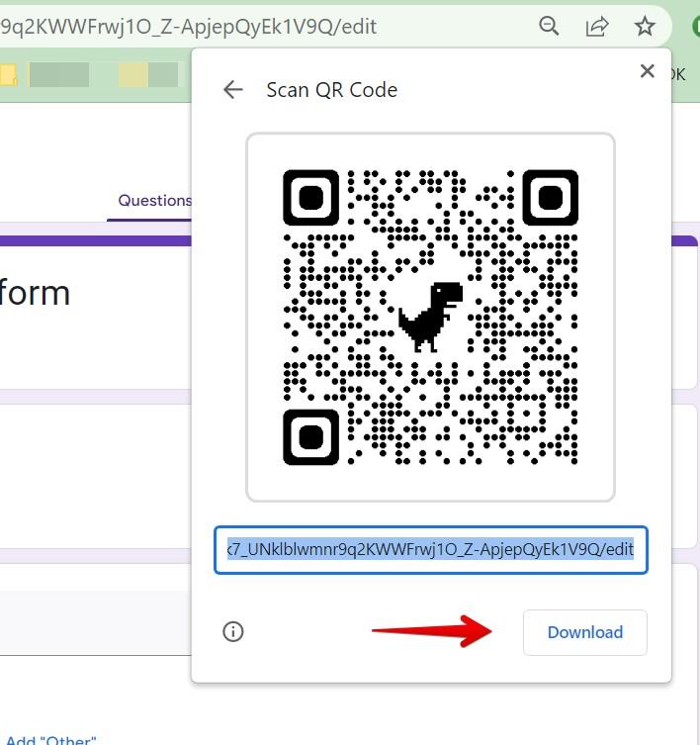Click the form title text ending in 'form'
The image size is (700, 745).
coord(35,292)
